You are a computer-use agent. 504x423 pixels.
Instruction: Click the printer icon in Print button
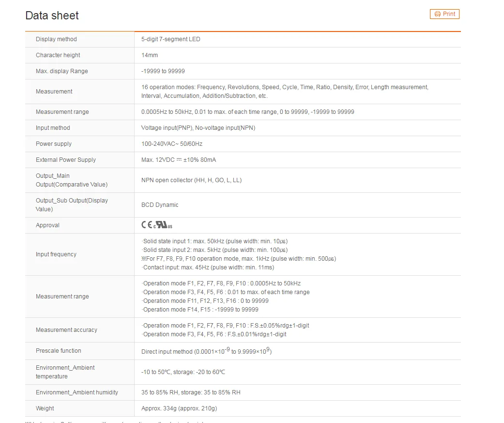coord(438,14)
